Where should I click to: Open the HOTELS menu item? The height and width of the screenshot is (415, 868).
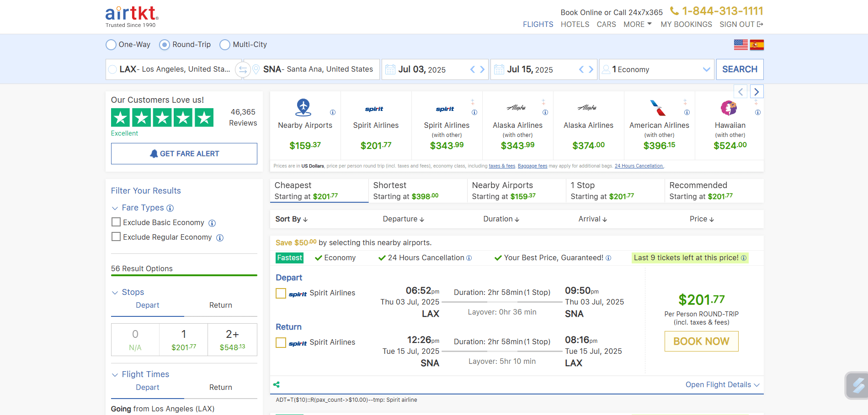click(575, 24)
